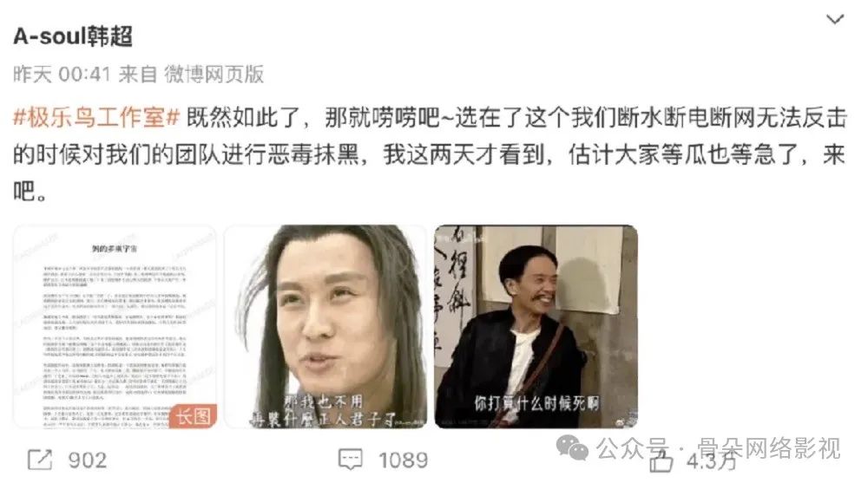Click the 你打算什么时候死啊 subtitle caption
The width and height of the screenshot is (868, 483).
point(536,403)
